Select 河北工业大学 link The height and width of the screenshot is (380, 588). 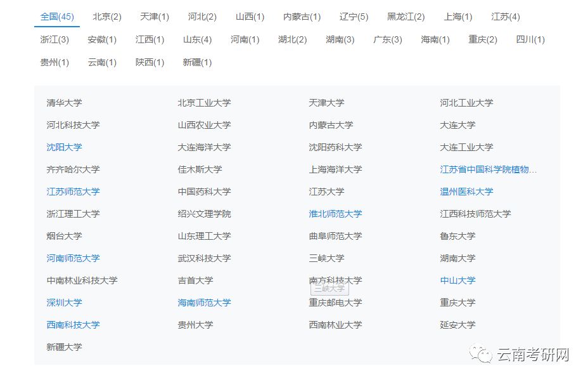466,103
